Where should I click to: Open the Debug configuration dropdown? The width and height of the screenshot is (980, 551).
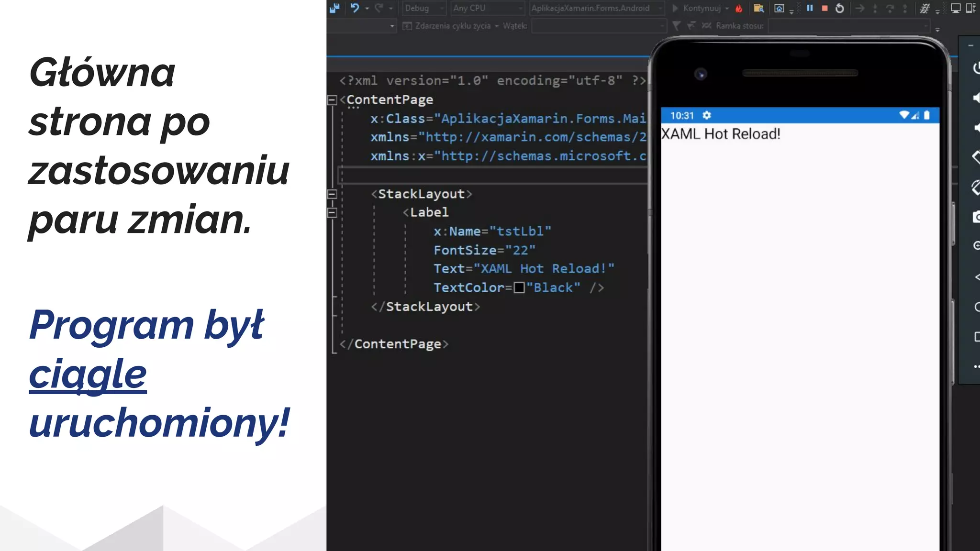tap(424, 8)
